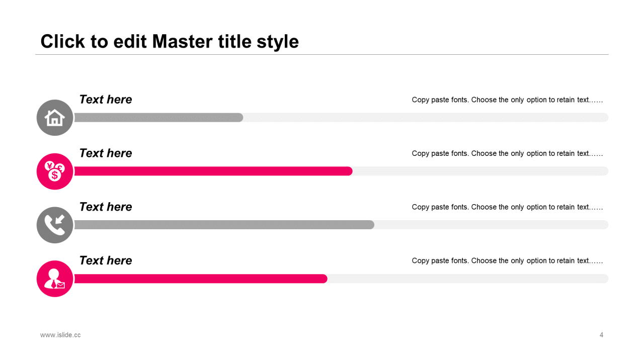Select the "Text here" heading above the house bar
The width and height of the screenshot is (644, 362).
(x=106, y=100)
